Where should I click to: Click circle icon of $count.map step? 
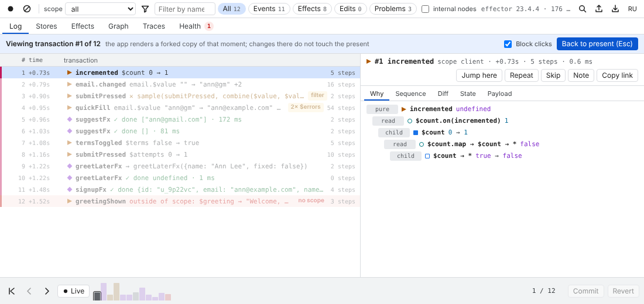(422, 144)
